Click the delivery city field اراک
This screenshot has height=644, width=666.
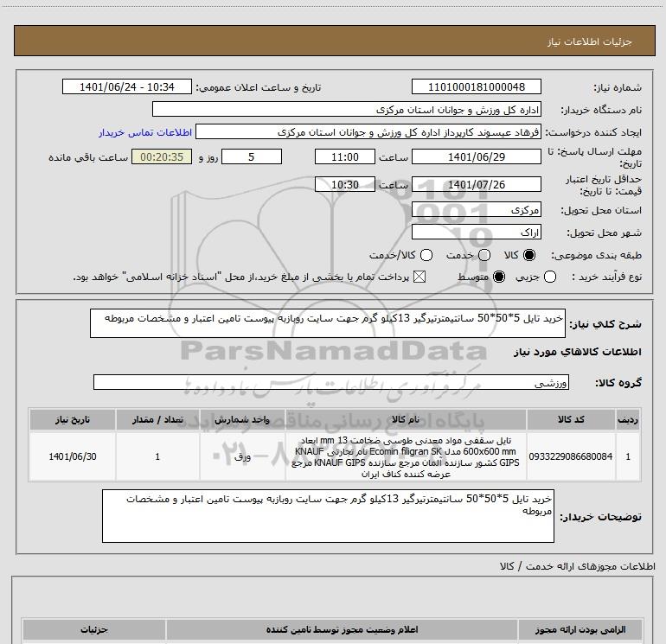476,233
